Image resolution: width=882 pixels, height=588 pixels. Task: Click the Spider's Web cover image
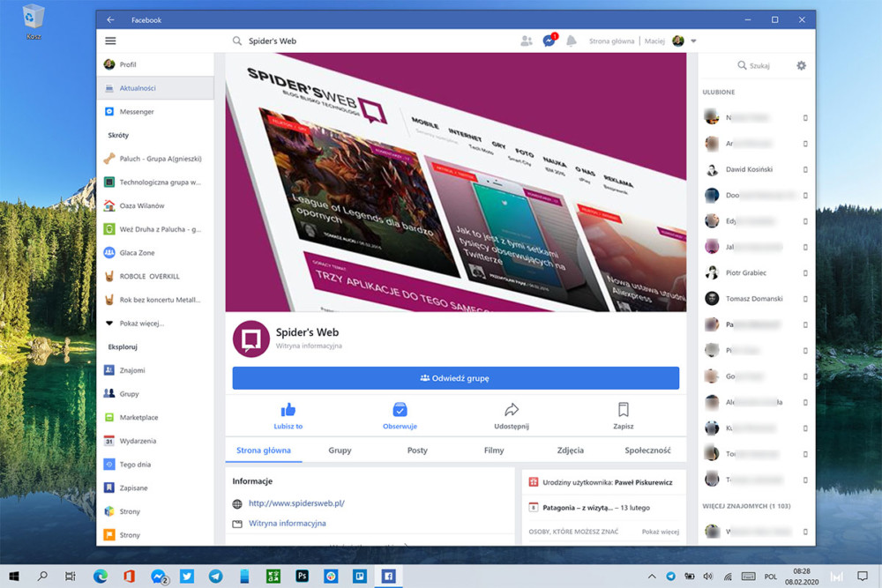[x=456, y=182]
